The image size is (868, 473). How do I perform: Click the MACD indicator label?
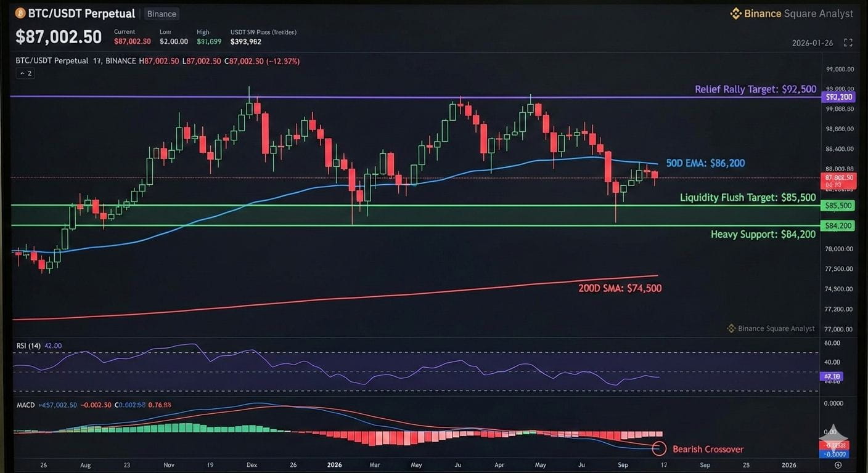click(x=25, y=405)
